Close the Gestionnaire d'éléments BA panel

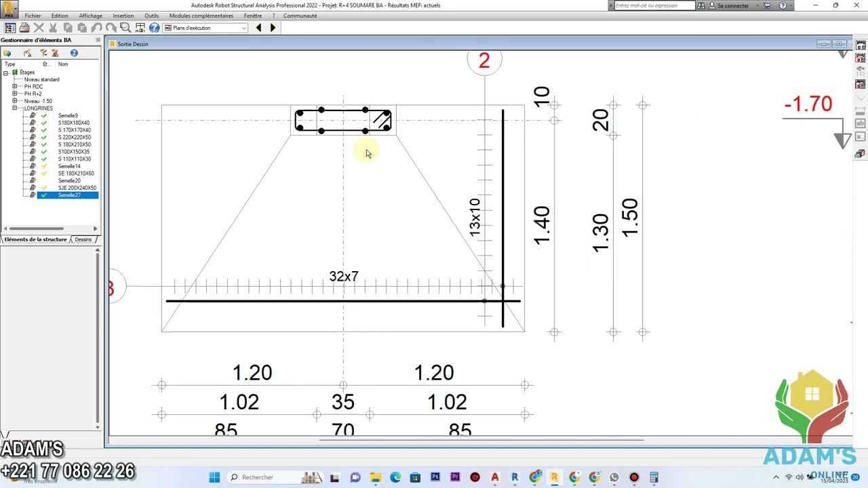[98, 40]
